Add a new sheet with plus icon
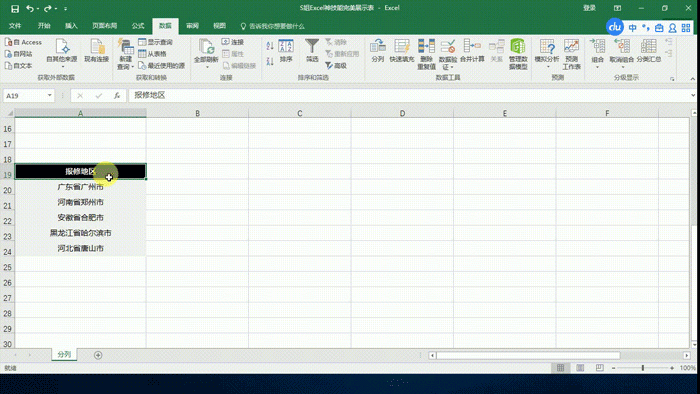This screenshot has height=394, width=700. tap(98, 355)
